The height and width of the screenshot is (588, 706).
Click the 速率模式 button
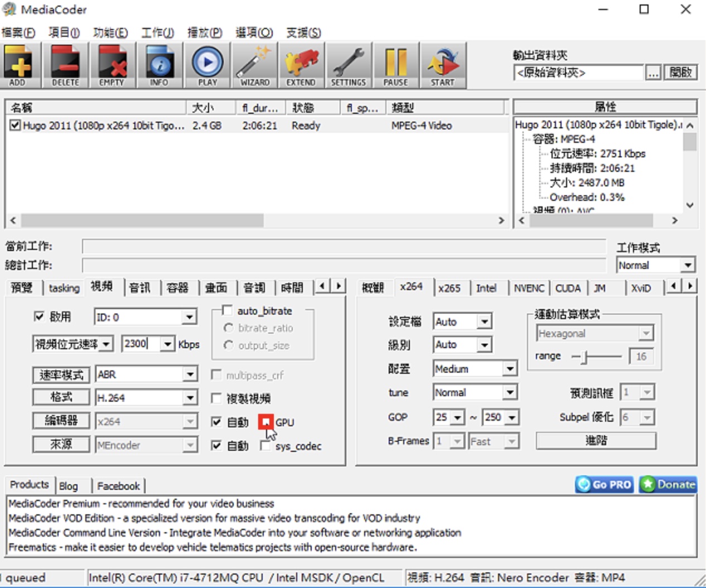[x=61, y=374]
